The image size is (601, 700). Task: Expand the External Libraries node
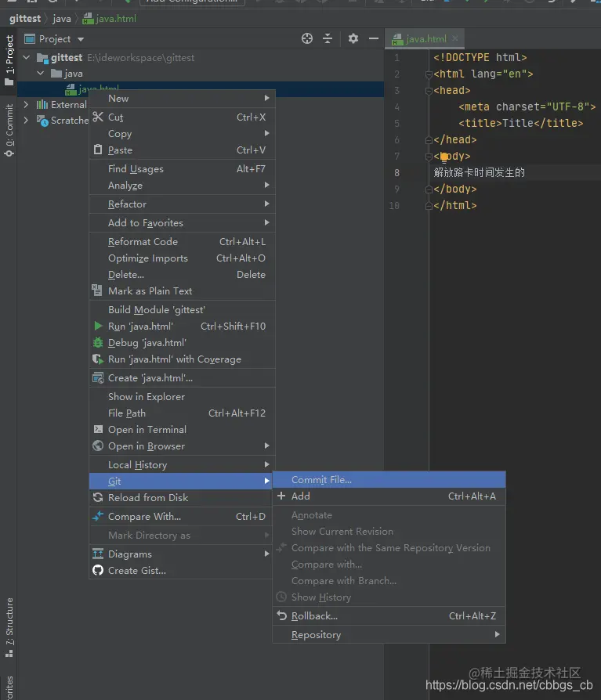click(x=26, y=104)
